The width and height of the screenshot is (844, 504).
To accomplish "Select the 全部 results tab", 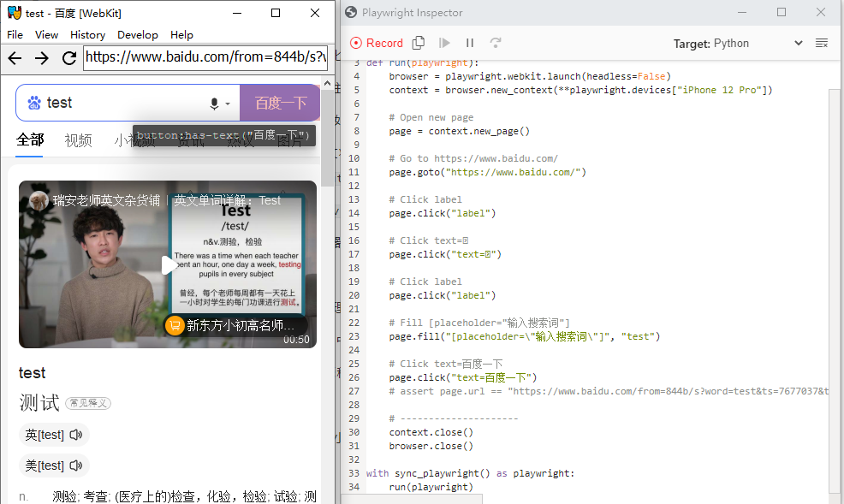I will (x=30, y=140).
